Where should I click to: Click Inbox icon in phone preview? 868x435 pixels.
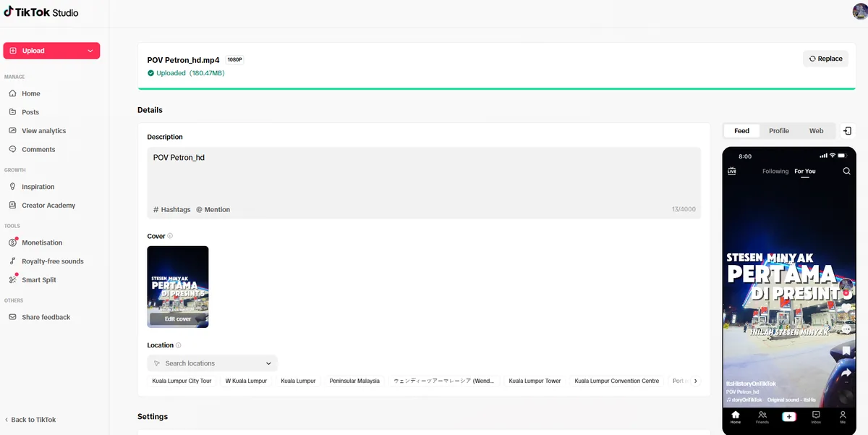click(816, 417)
